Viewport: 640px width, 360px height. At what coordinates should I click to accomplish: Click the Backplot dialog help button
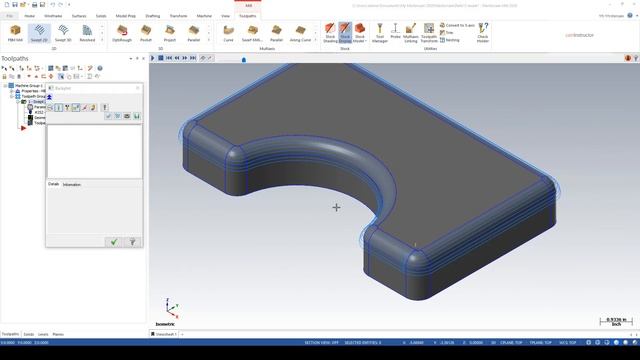132,242
